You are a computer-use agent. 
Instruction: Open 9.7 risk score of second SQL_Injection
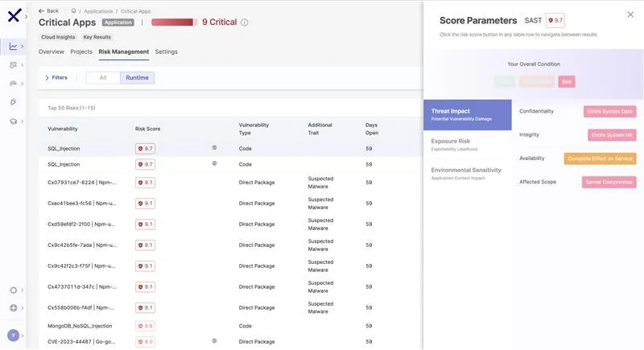coord(146,164)
